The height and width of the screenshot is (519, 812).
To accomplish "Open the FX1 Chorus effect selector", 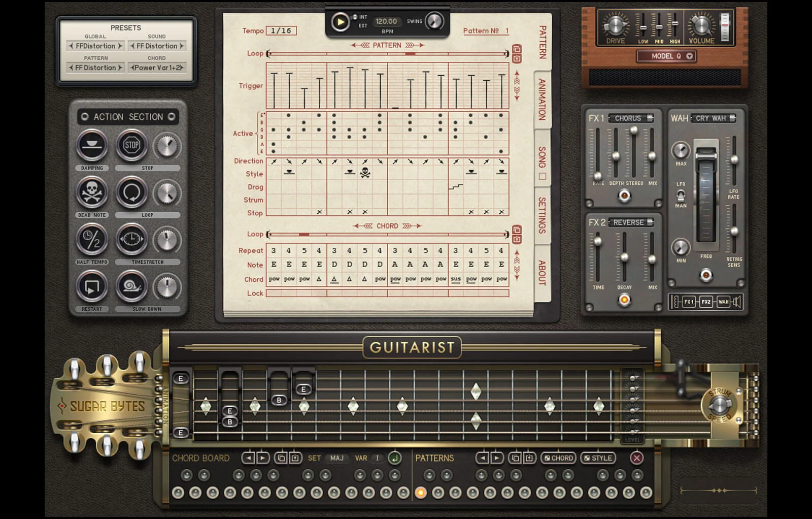I will pos(631,118).
